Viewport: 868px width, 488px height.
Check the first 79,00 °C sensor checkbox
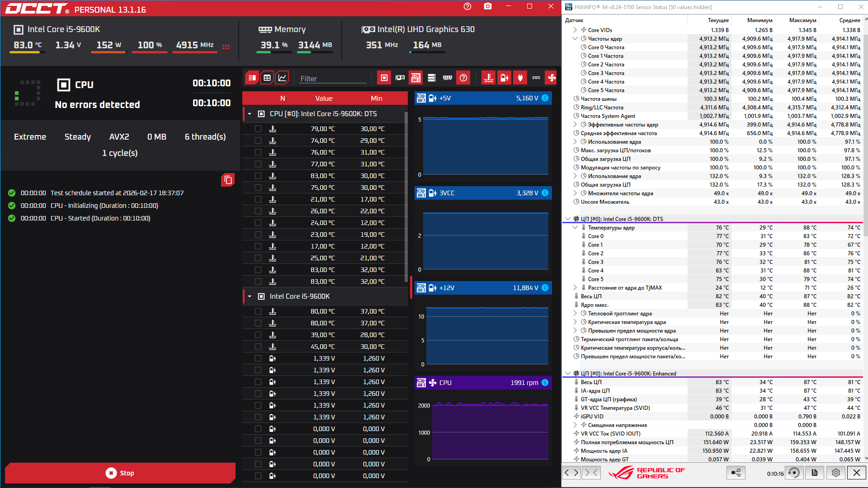tap(258, 129)
